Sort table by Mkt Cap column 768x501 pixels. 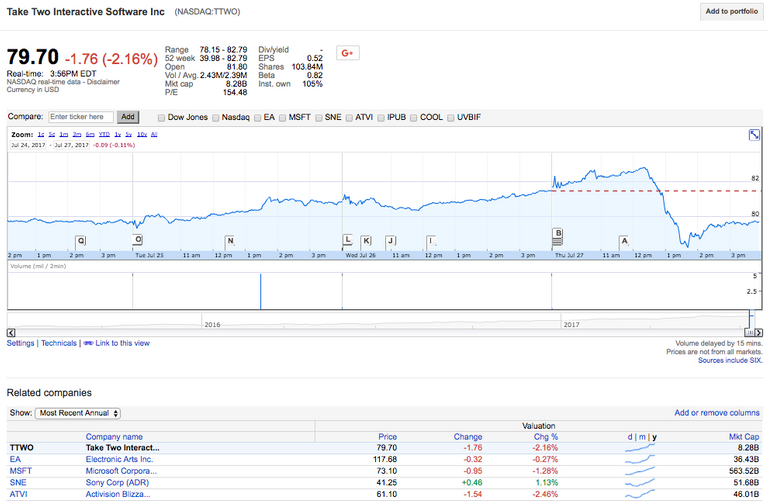pyautogui.click(x=744, y=437)
